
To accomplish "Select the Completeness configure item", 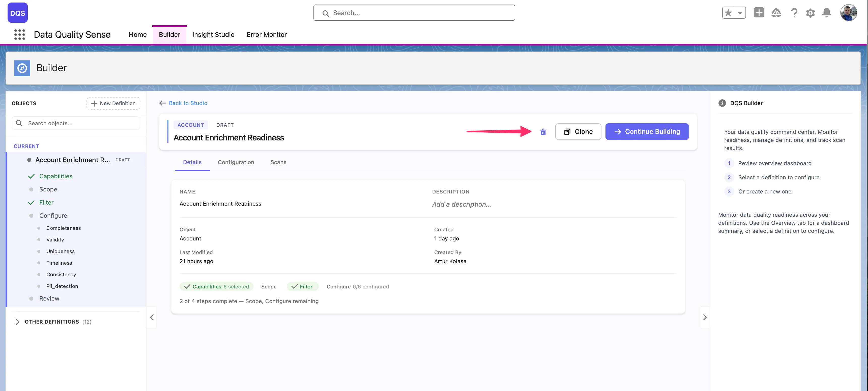I will tap(64, 228).
